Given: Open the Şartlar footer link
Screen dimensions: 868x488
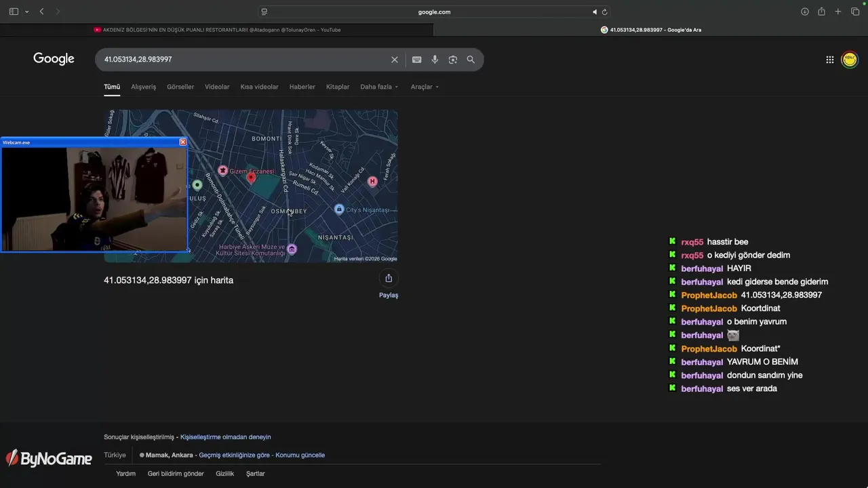Looking at the screenshot, I should 256,474.
